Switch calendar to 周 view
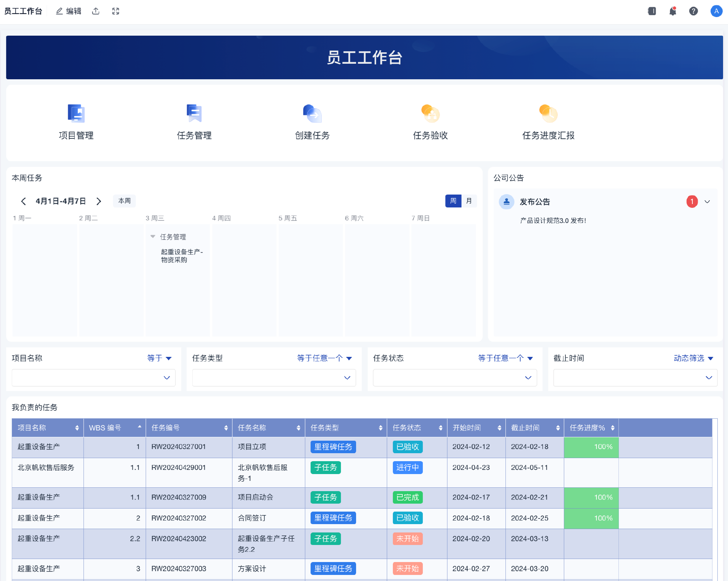Viewport: 728px width, 581px height. [453, 201]
